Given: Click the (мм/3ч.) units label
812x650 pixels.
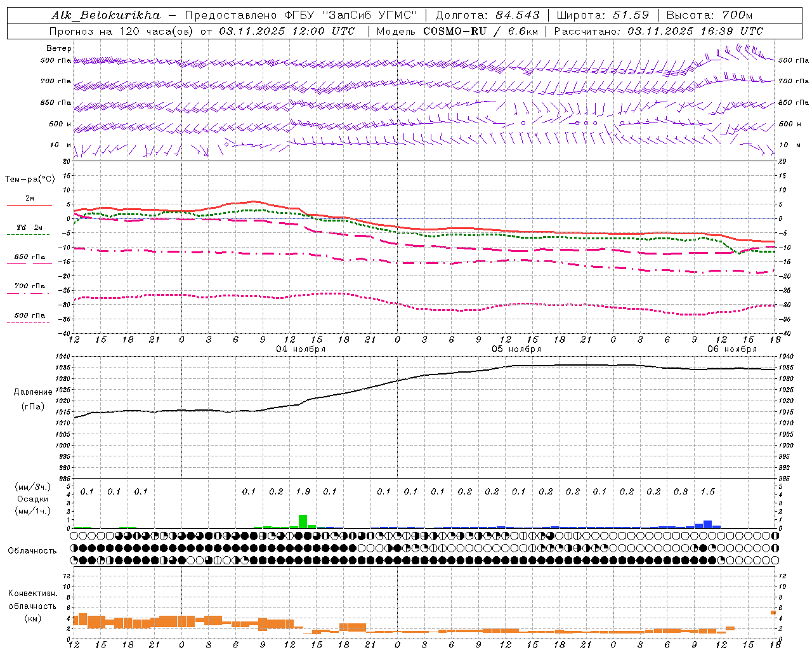Looking at the screenshot, I should click(x=33, y=487).
